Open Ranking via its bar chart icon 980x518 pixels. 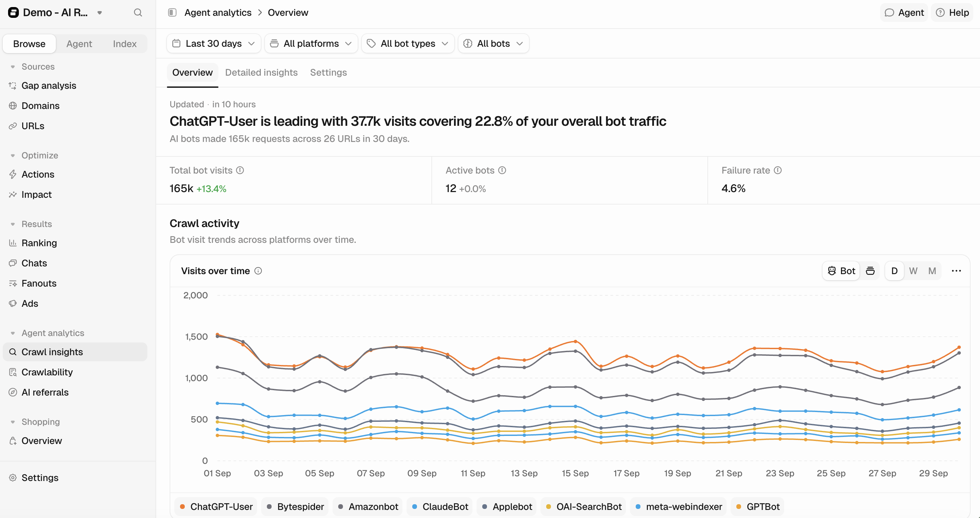(x=13, y=243)
